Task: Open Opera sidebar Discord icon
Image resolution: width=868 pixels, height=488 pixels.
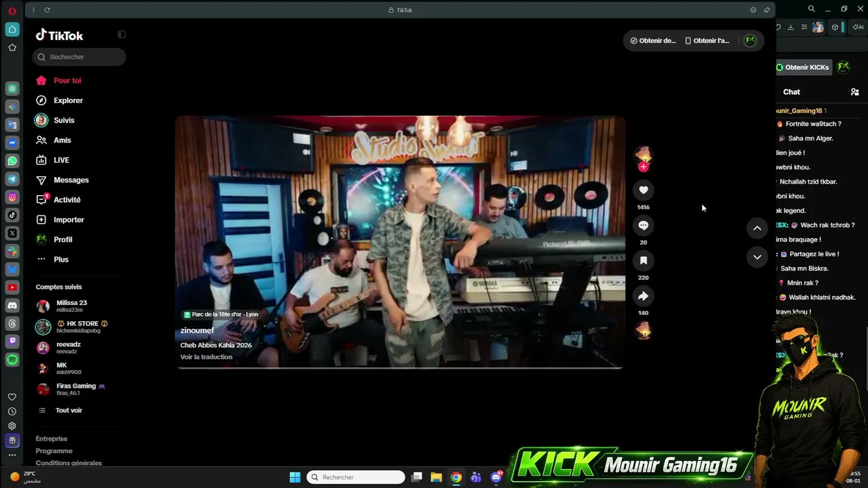Action: point(12,306)
